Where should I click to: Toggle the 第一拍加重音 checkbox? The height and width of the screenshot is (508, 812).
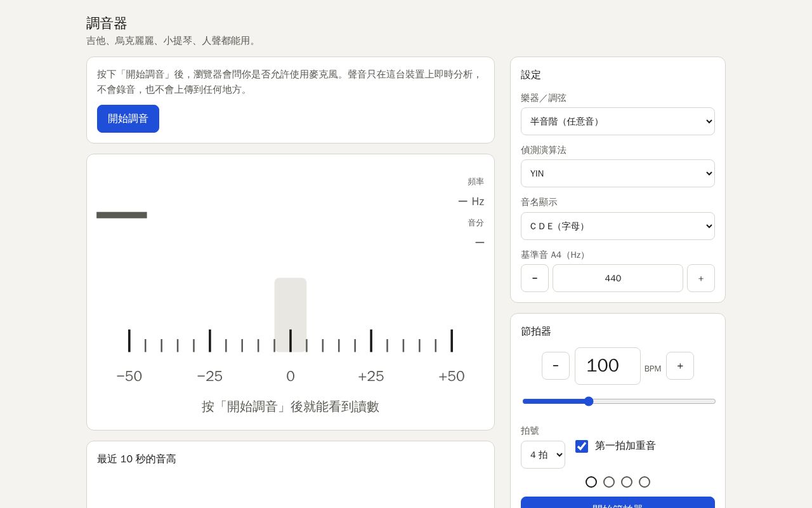tap(582, 446)
